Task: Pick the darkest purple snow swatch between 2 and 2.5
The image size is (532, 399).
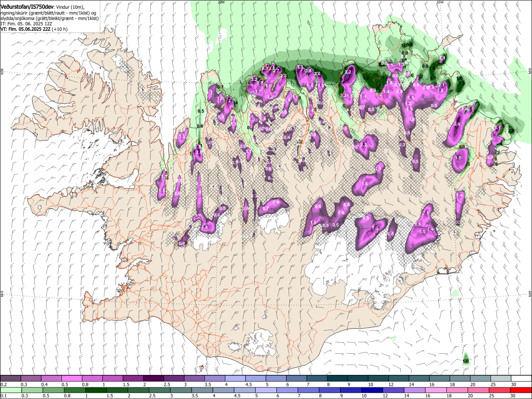Action: [153, 379]
